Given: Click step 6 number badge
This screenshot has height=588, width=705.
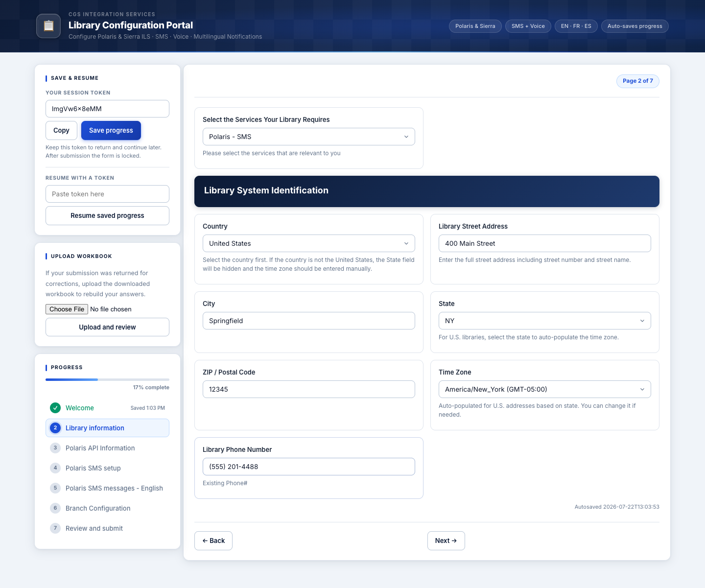Looking at the screenshot, I should click(55, 508).
